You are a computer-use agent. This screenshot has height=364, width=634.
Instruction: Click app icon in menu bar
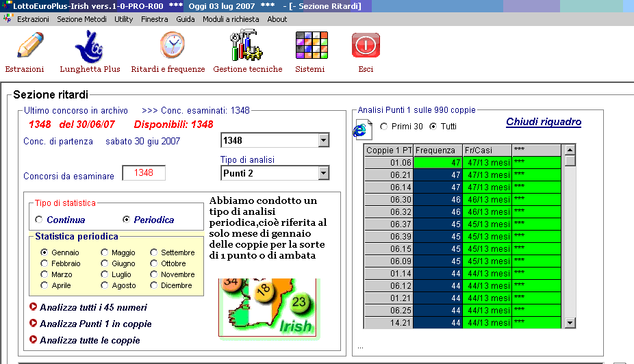pyautogui.click(x=8, y=18)
